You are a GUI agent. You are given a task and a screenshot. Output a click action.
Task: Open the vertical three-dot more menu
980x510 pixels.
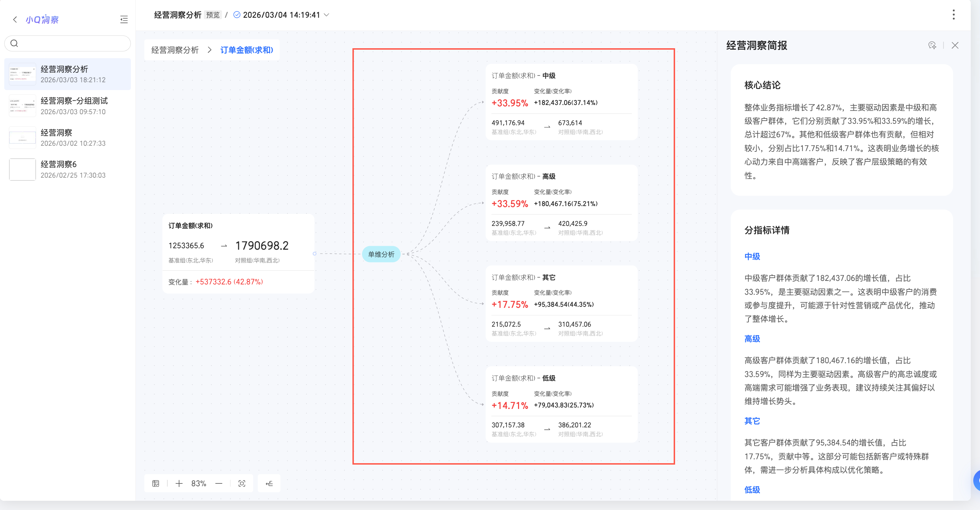click(x=953, y=15)
